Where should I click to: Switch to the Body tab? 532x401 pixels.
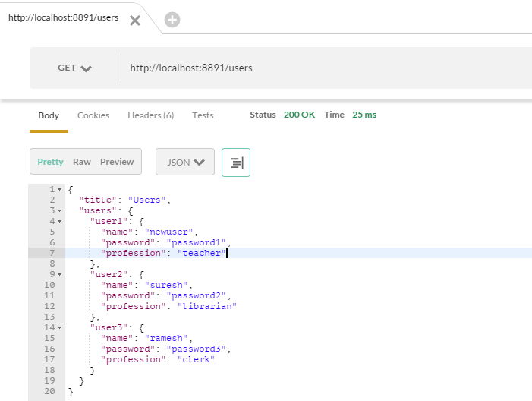(49, 115)
